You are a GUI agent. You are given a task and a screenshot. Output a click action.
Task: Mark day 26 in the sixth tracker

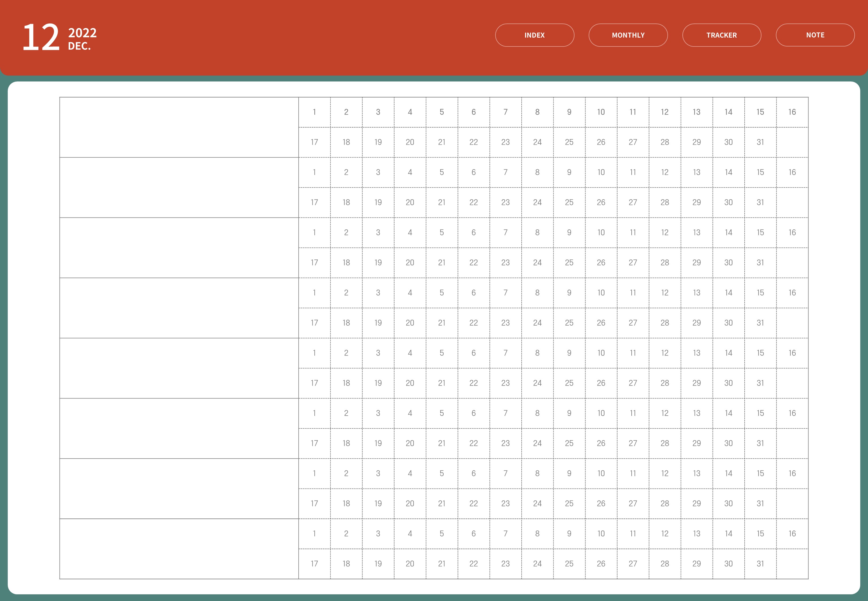601,444
